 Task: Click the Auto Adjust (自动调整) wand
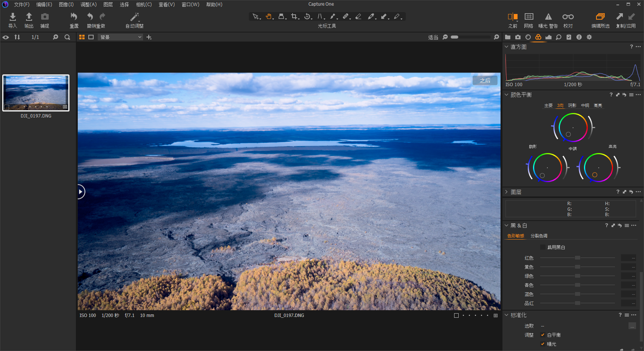[x=134, y=17]
